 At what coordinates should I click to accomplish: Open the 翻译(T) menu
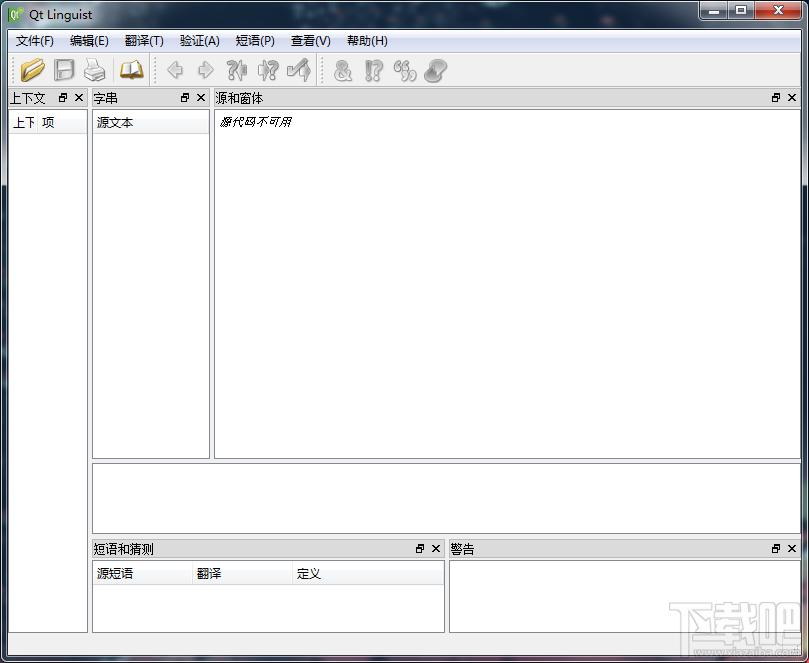tap(144, 41)
